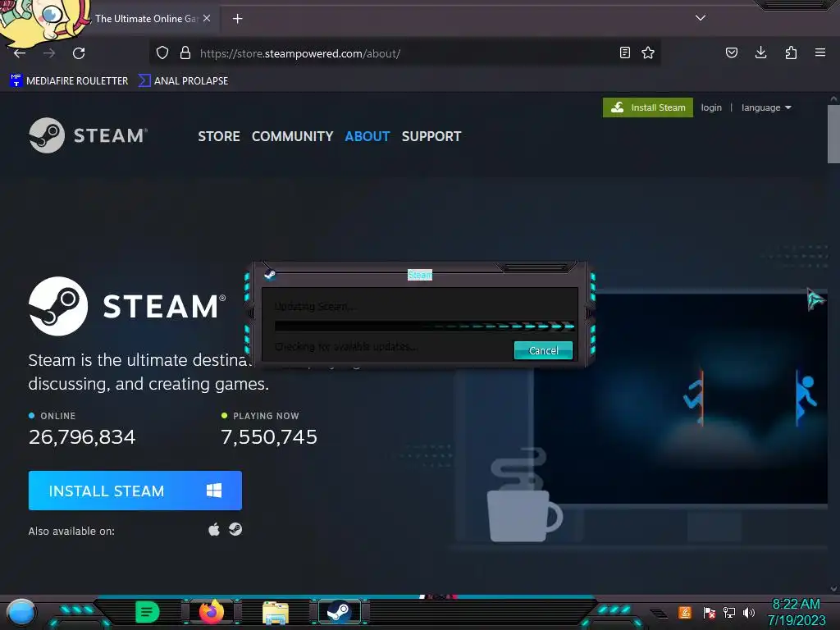Open the COMMUNITY menu
Viewport: 840px width, 630px height.
point(293,136)
